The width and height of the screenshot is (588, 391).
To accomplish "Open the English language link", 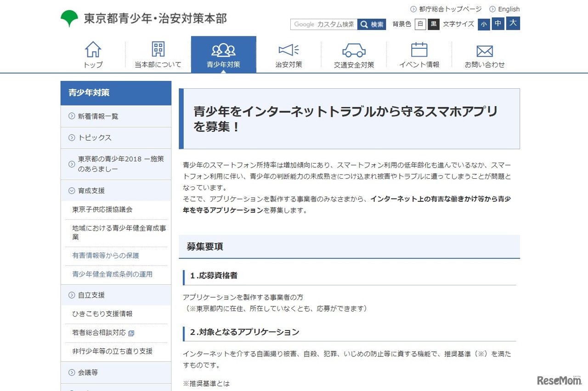I will [509, 9].
